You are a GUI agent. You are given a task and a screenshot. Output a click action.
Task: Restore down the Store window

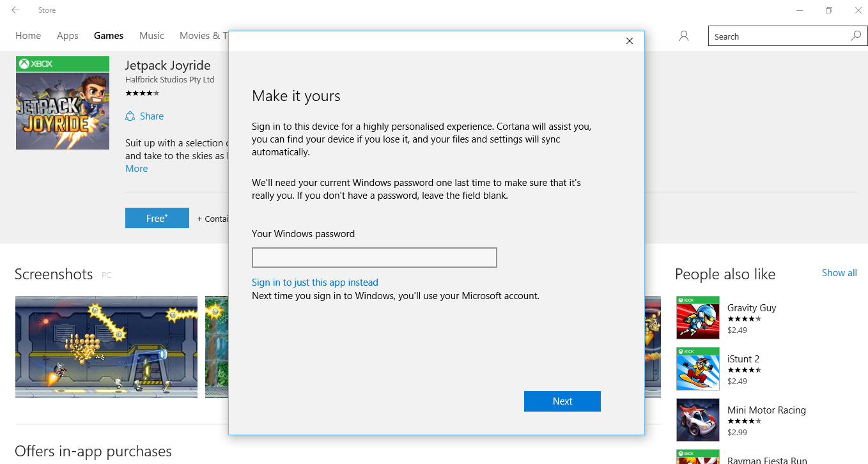click(829, 10)
